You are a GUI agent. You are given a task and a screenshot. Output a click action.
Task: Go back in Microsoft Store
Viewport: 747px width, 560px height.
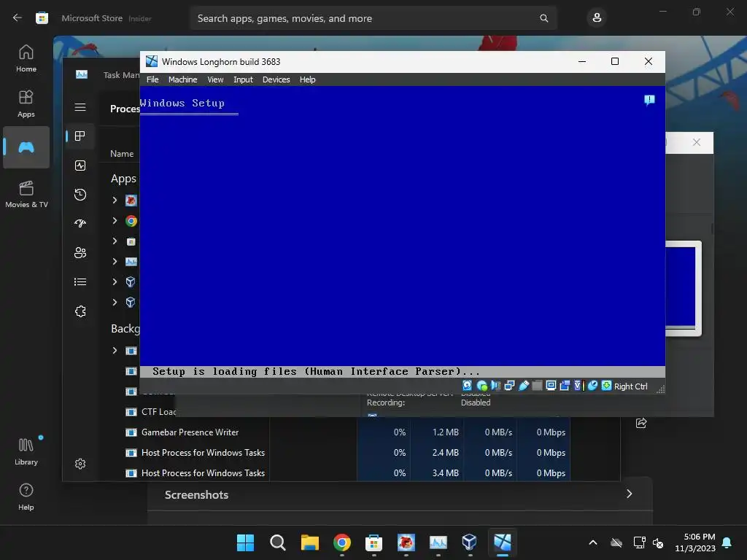[18, 18]
